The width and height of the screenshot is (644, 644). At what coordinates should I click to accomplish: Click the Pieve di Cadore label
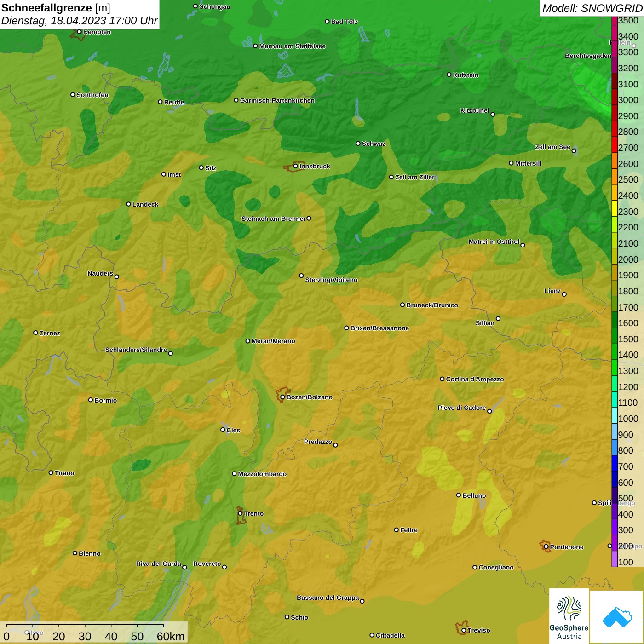pyautogui.click(x=461, y=408)
